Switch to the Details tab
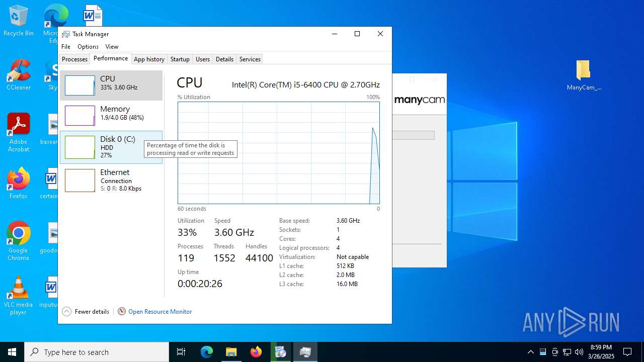Image resolution: width=644 pixels, height=362 pixels. pyautogui.click(x=224, y=59)
